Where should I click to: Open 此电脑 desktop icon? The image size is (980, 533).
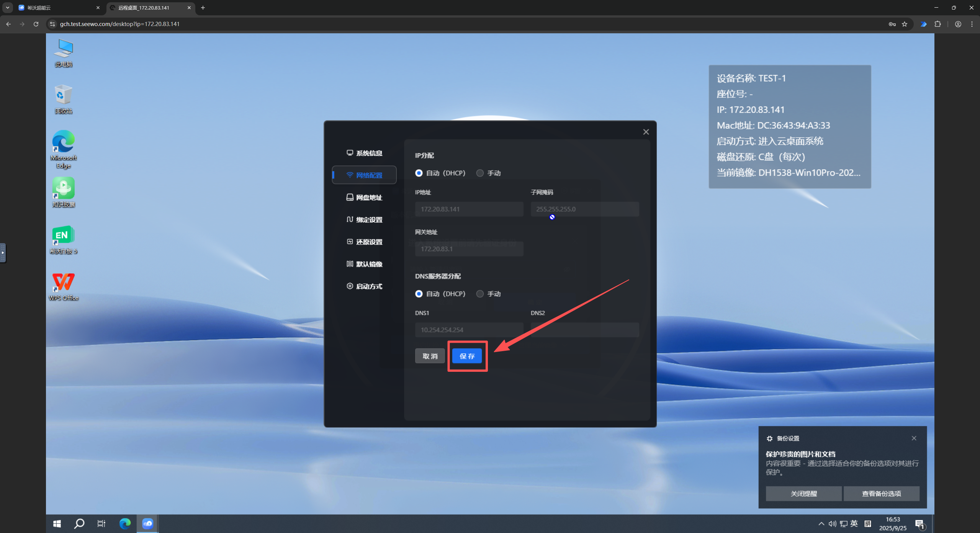[64, 49]
